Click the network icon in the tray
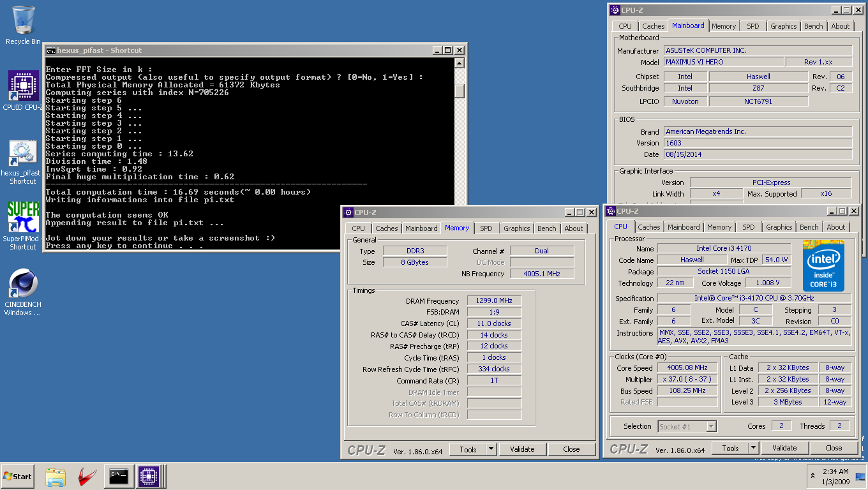The height and width of the screenshot is (490, 868). [x=860, y=477]
